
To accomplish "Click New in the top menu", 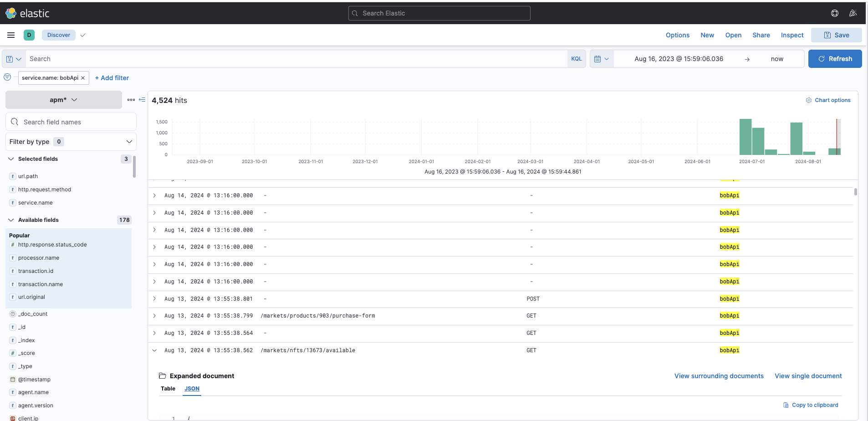I will (x=707, y=35).
